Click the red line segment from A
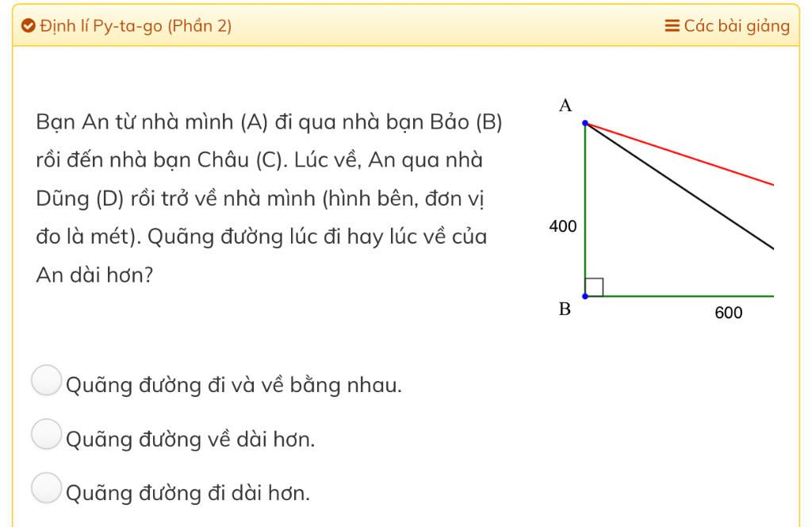 (x=680, y=154)
